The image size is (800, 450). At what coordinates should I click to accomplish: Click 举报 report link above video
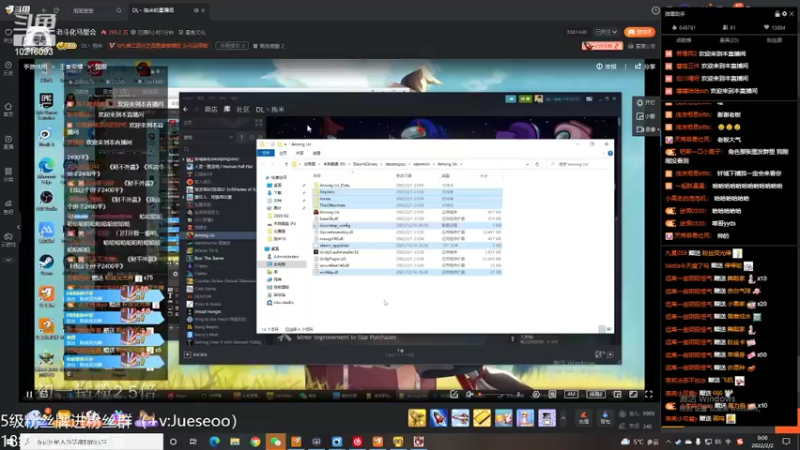click(x=606, y=66)
